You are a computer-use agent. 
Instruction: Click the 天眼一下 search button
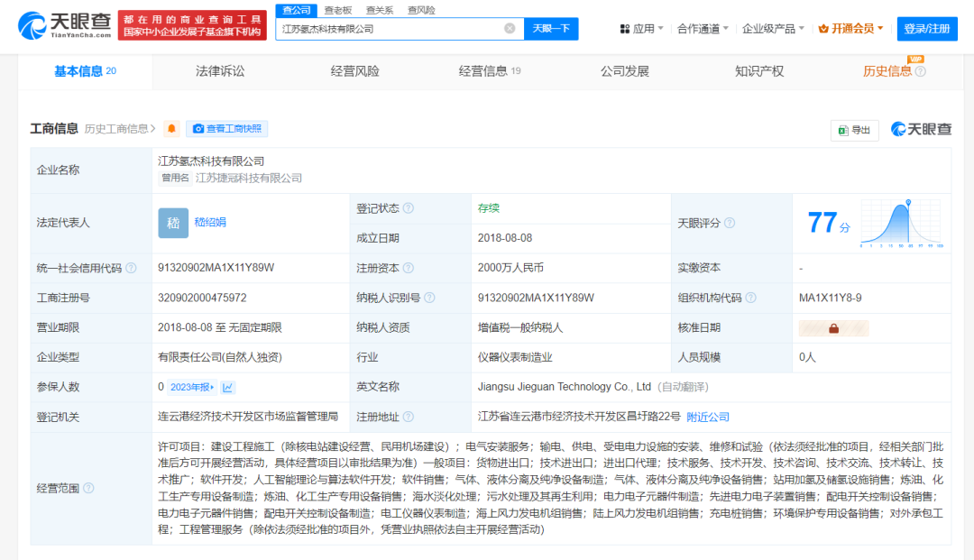pyautogui.click(x=551, y=29)
